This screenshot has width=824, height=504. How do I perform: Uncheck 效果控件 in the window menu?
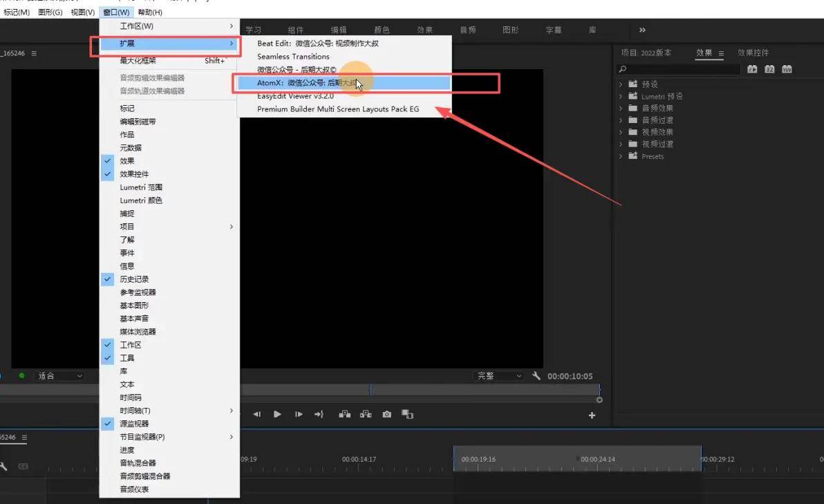[x=134, y=174]
